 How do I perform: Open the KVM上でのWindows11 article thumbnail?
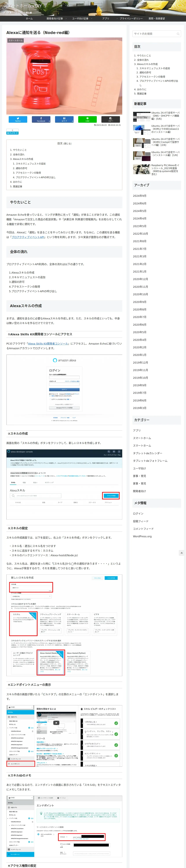[142, 130]
